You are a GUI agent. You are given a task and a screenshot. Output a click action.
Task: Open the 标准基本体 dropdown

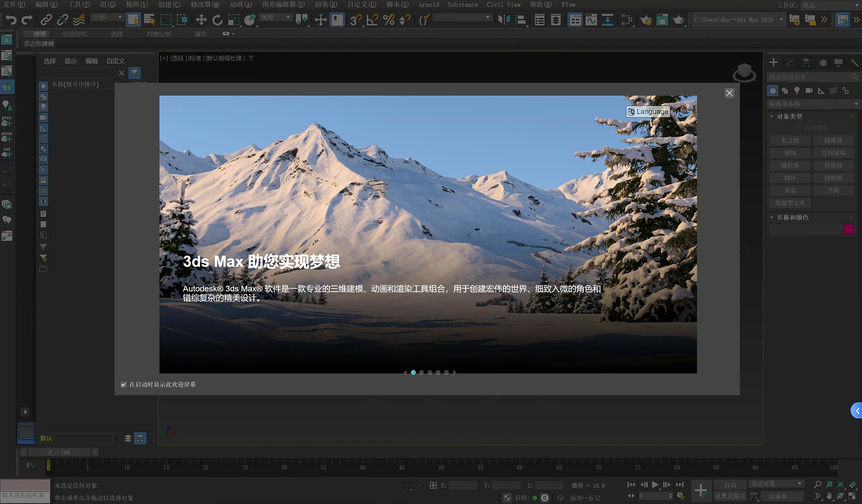[x=813, y=104]
